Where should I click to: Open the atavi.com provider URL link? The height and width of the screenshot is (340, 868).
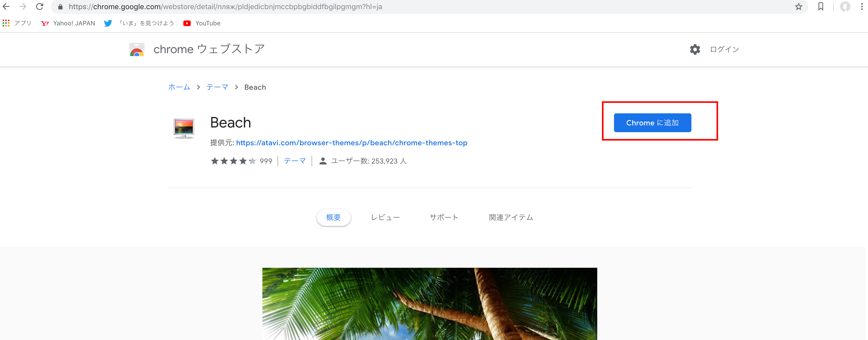click(x=351, y=143)
